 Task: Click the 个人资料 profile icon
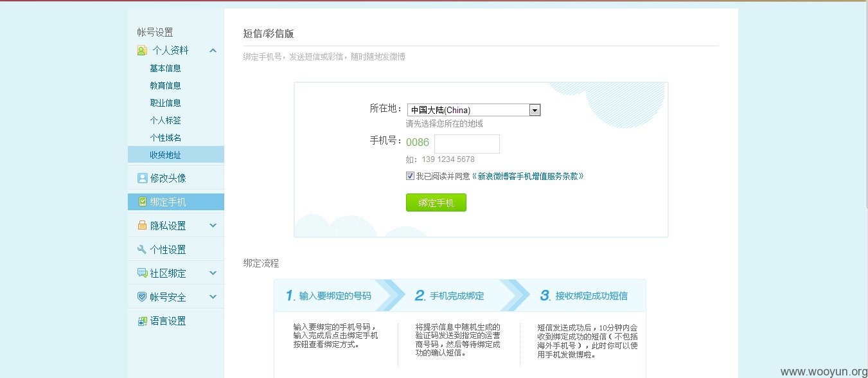(142, 51)
